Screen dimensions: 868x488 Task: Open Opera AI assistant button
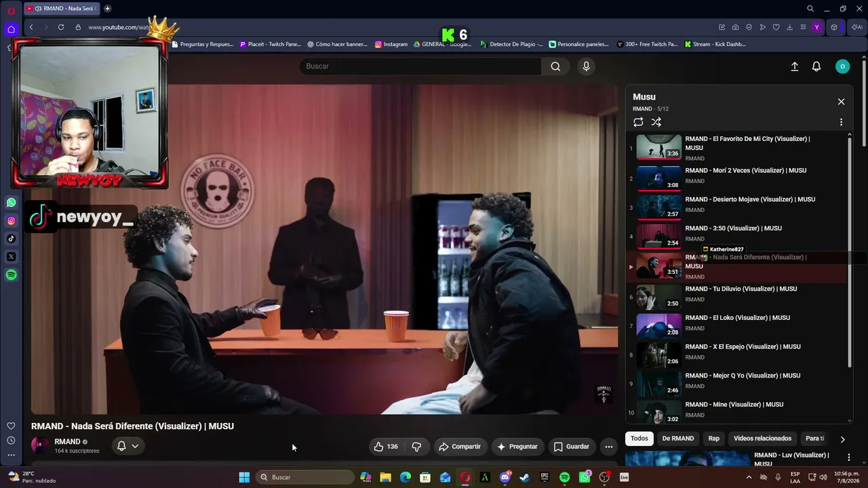tap(857, 27)
